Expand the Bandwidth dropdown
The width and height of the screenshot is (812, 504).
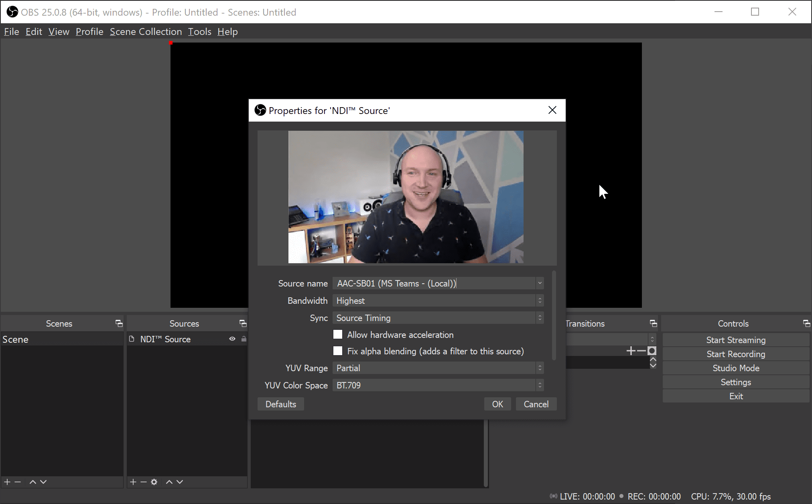(539, 301)
